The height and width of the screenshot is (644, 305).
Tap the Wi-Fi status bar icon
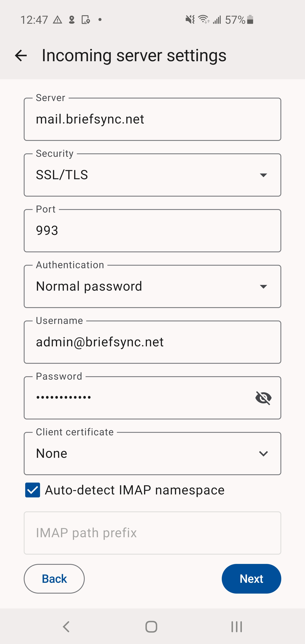pos(204,19)
